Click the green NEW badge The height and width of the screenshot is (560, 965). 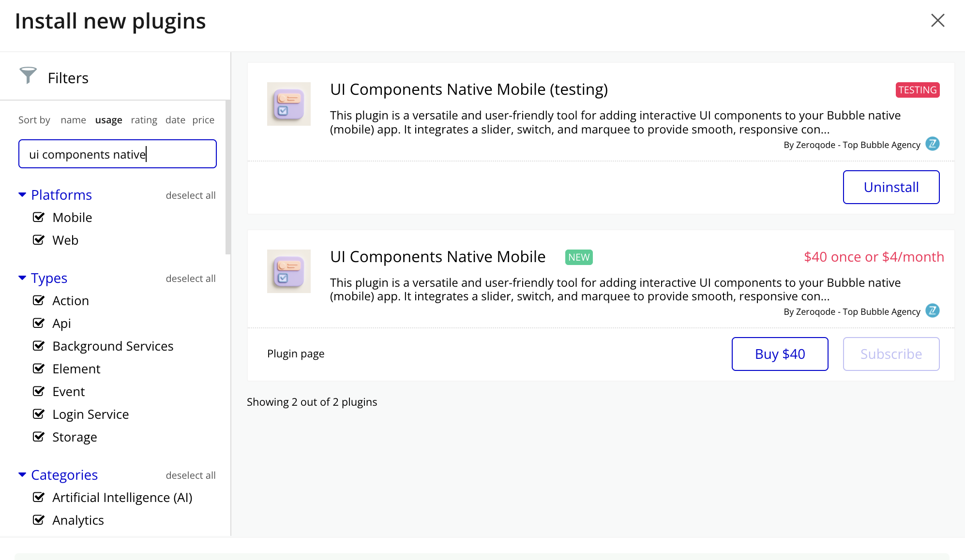(579, 257)
